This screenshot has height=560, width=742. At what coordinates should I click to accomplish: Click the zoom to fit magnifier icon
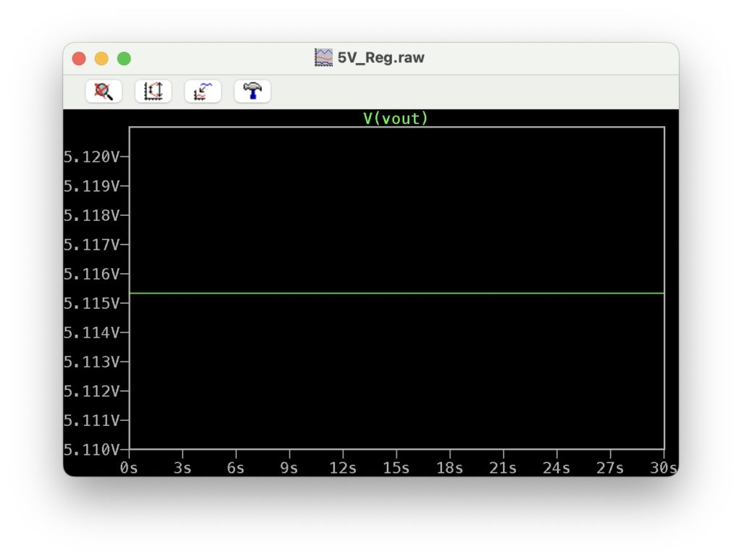point(104,91)
